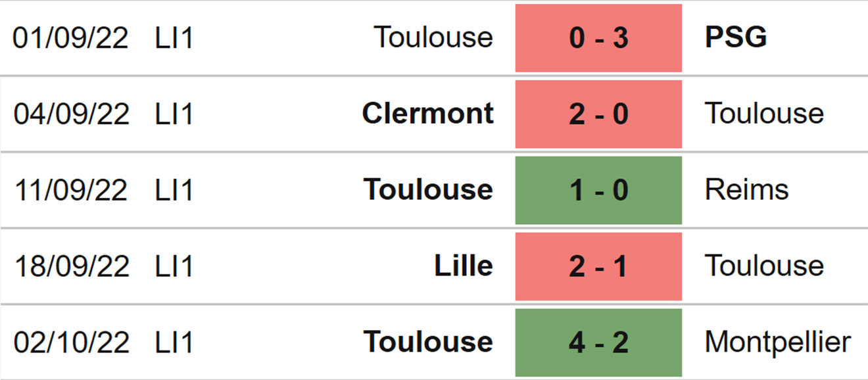The width and height of the screenshot is (868, 380).
Task: Open the Reims team page
Action: click(x=746, y=190)
